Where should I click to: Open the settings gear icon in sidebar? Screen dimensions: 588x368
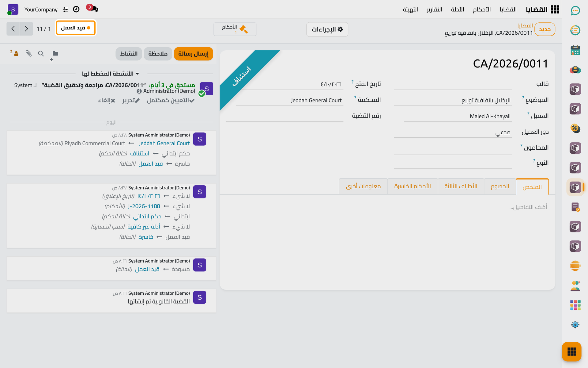pos(575,325)
